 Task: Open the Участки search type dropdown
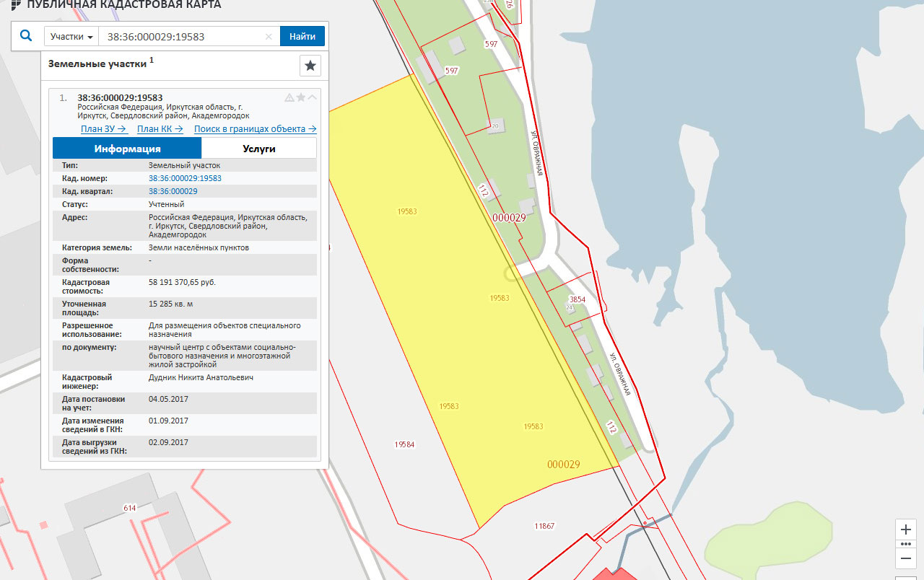coord(71,37)
